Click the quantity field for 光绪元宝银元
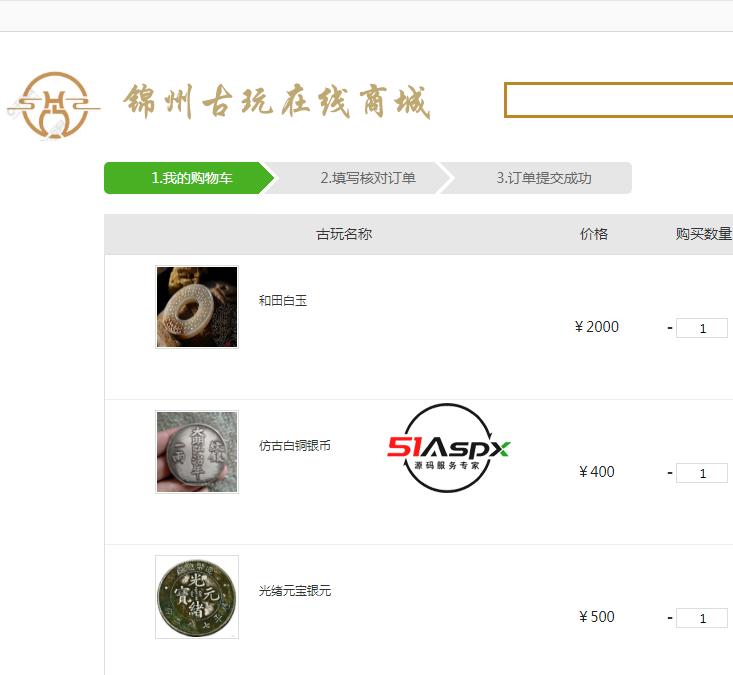733x675 pixels. tap(702, 618)
